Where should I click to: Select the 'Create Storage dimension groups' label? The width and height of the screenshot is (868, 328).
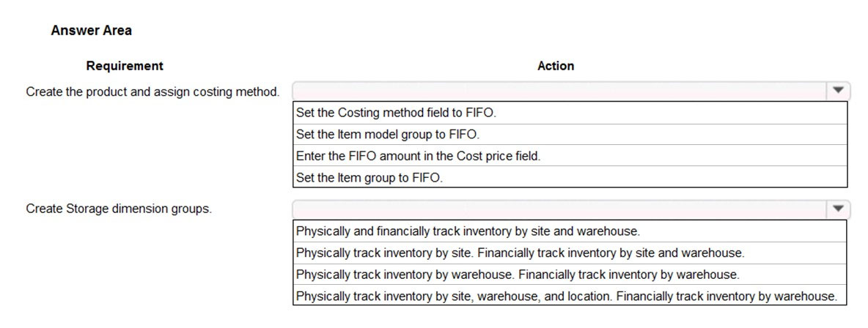[119, 209]
